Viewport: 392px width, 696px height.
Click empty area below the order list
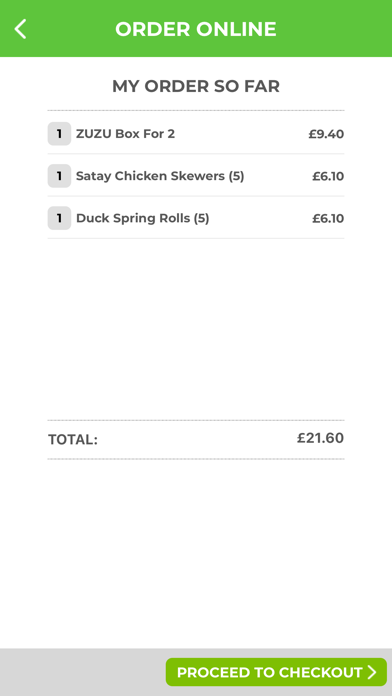pyautogui.click(x=196, y=328)
